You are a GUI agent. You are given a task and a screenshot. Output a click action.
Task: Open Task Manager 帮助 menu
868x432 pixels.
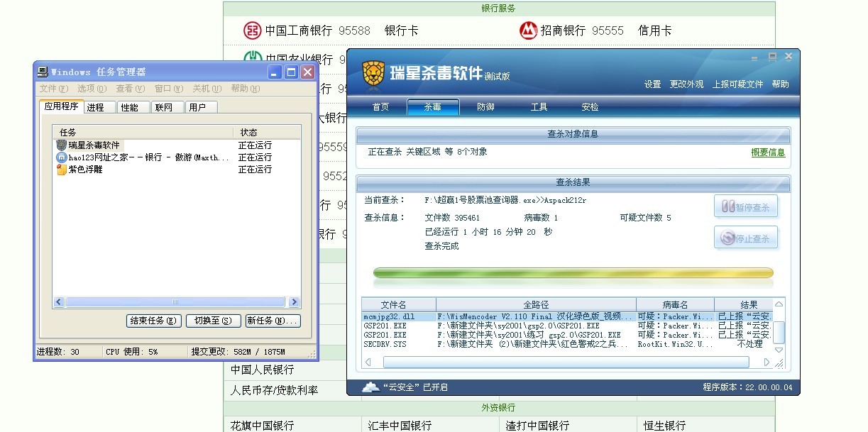point(246,89)
